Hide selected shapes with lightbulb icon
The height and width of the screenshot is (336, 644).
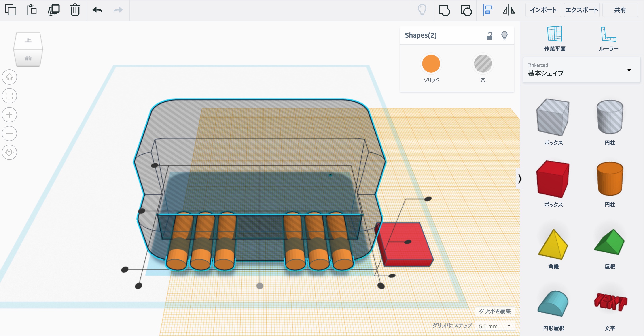click(504, 36)
